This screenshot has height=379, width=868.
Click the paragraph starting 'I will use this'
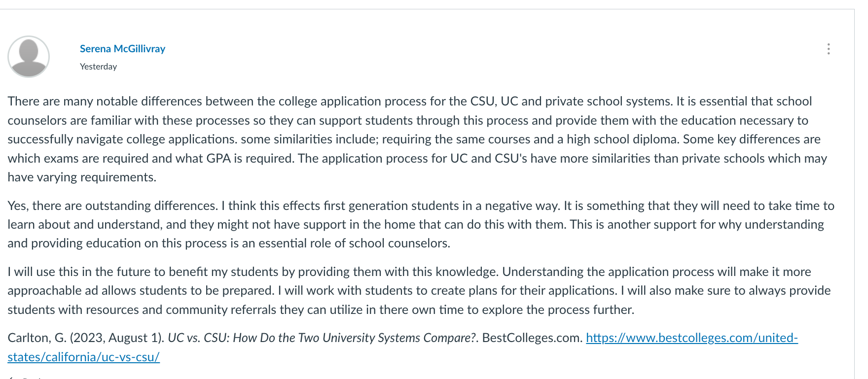[419, 291]
